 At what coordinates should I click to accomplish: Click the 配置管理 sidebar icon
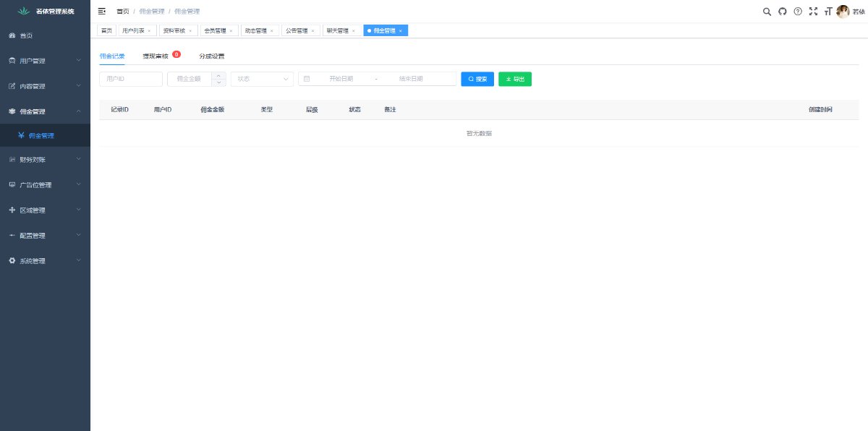click(x=12, y=235)
